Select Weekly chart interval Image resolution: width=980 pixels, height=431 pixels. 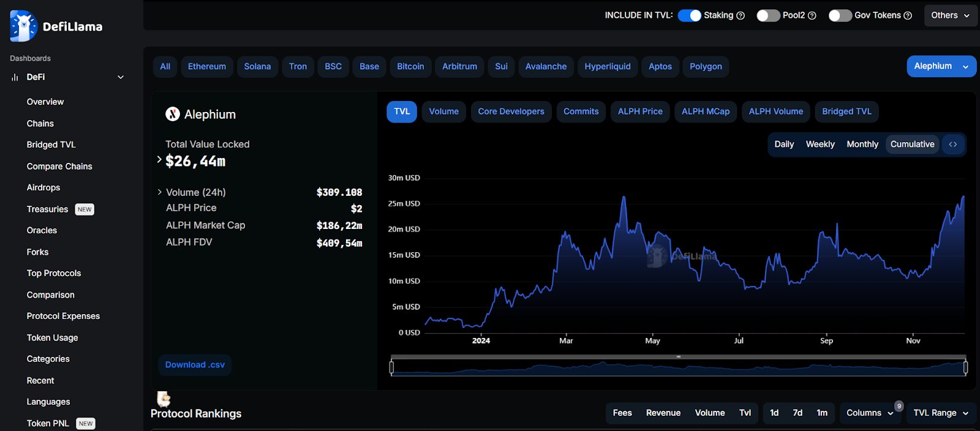click(x=820, y=144)
